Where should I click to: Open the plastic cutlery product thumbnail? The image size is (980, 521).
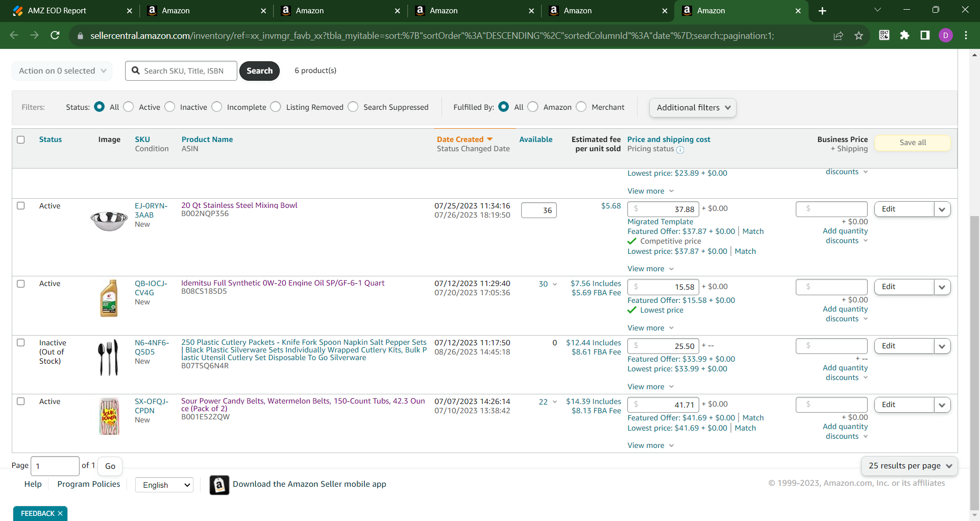108,358
